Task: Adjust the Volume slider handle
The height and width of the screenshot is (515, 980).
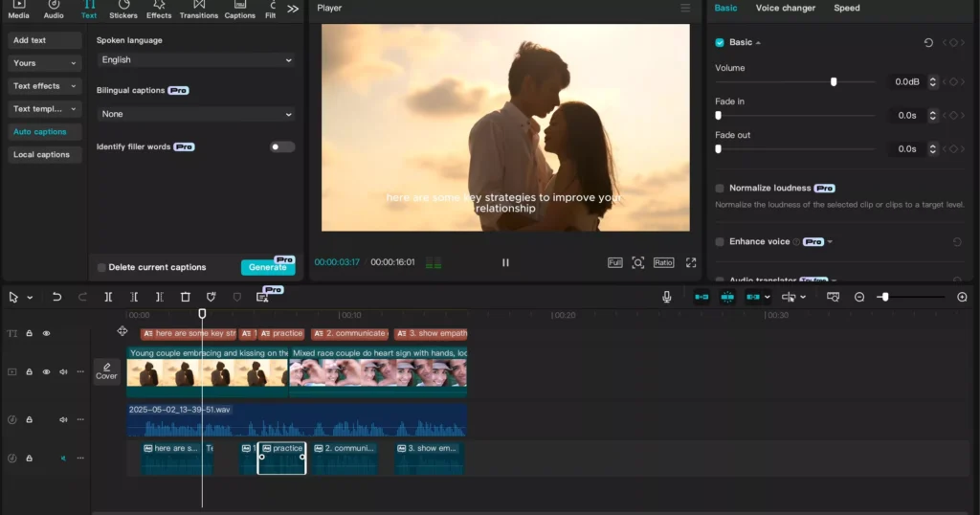Action: [834, 82]
